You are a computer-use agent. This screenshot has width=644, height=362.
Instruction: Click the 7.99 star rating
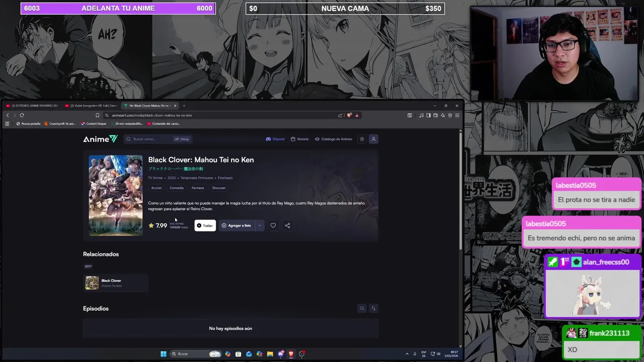(x=158, y=226)
